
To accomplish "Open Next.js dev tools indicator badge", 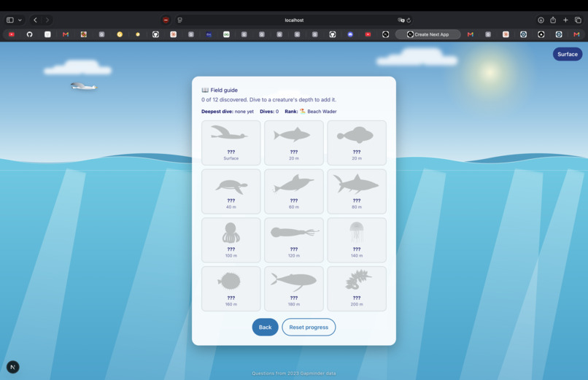I will coord(12,367).
